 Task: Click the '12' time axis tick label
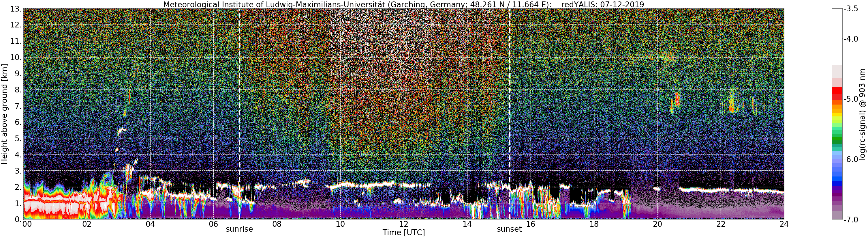(x=404, y=224)
